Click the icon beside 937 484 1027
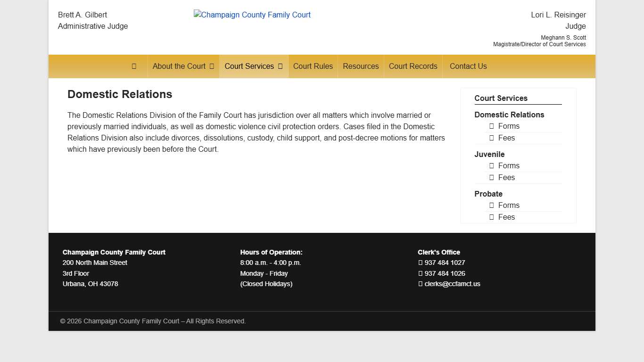644x362 pixels. [421, 263]
